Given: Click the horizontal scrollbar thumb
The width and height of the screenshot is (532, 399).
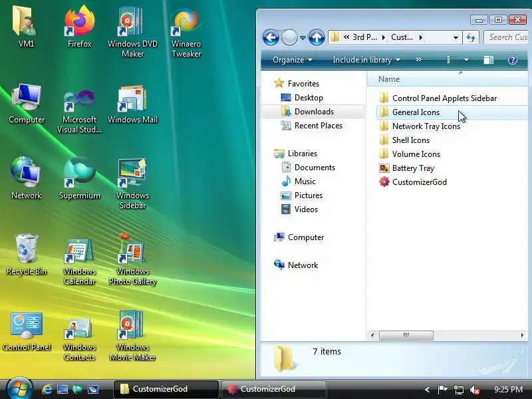Looking at the screenshot, I should tap(406, 335).
